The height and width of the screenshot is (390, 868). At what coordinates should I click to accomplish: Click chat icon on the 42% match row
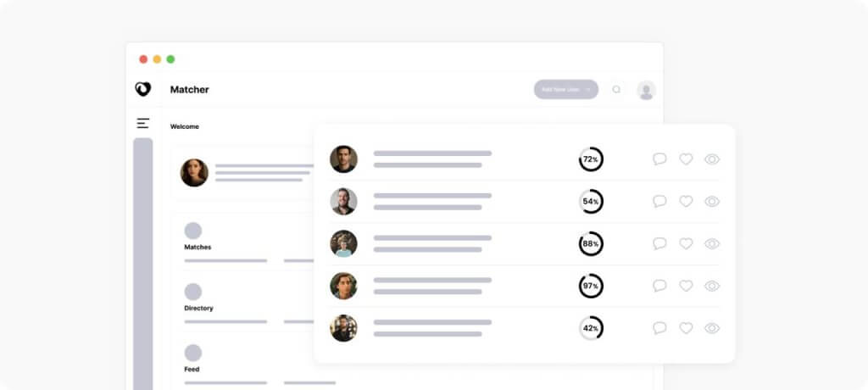click(659, 328)
